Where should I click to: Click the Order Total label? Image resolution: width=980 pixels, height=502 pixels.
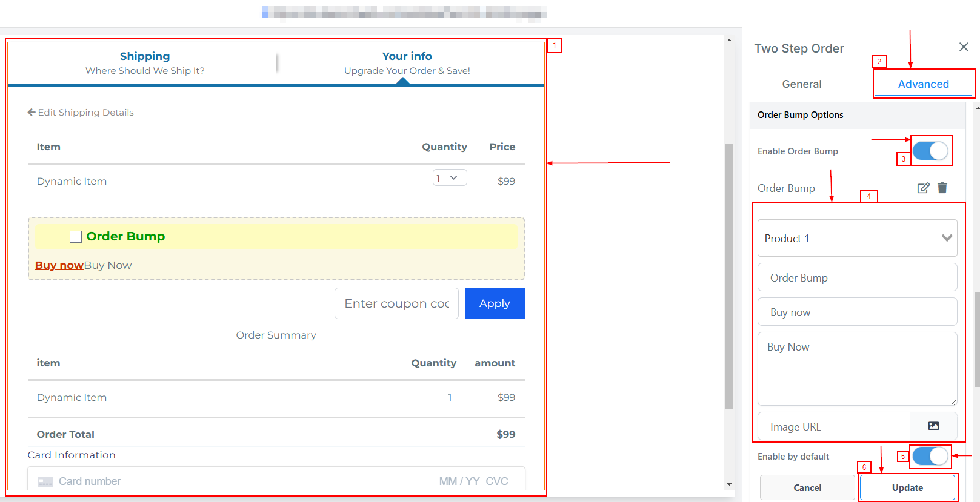tap(65, 434)
